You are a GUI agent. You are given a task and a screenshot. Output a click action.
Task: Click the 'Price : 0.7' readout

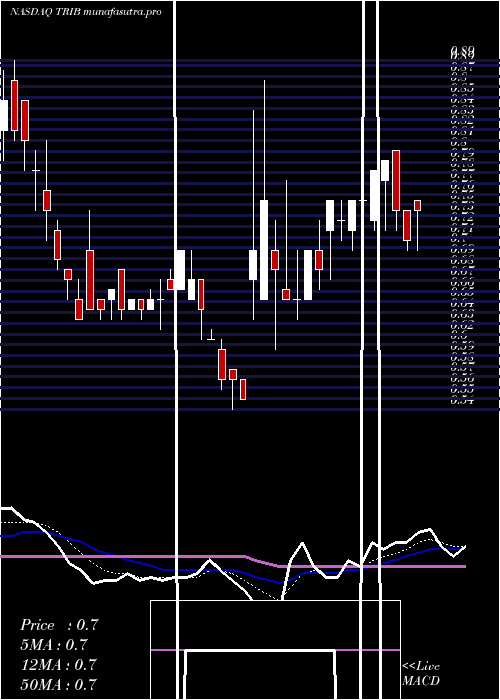59,625
